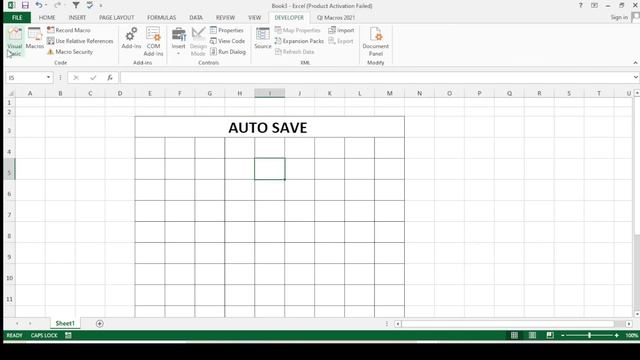Click the Spelling check icon in Quick Access Toolbar
The image size is (640, 360).
(90, 5)
